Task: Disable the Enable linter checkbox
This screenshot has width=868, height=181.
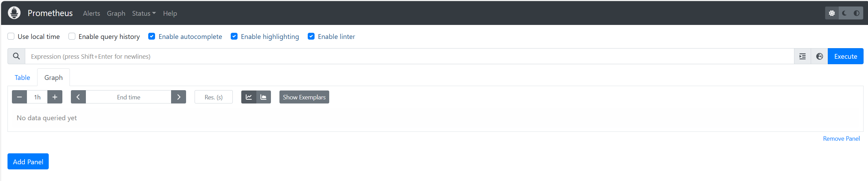Action: click(x=311, y=37)
